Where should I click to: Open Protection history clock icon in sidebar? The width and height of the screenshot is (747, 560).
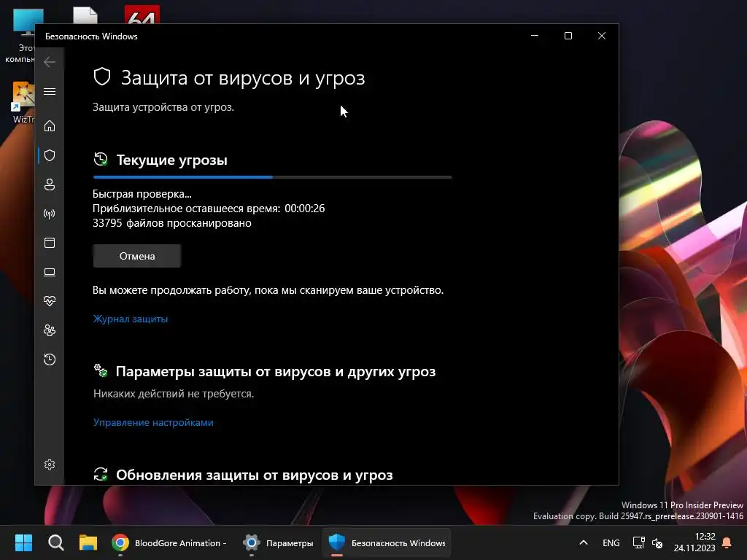pyautogui.click(x=50, y=359)
